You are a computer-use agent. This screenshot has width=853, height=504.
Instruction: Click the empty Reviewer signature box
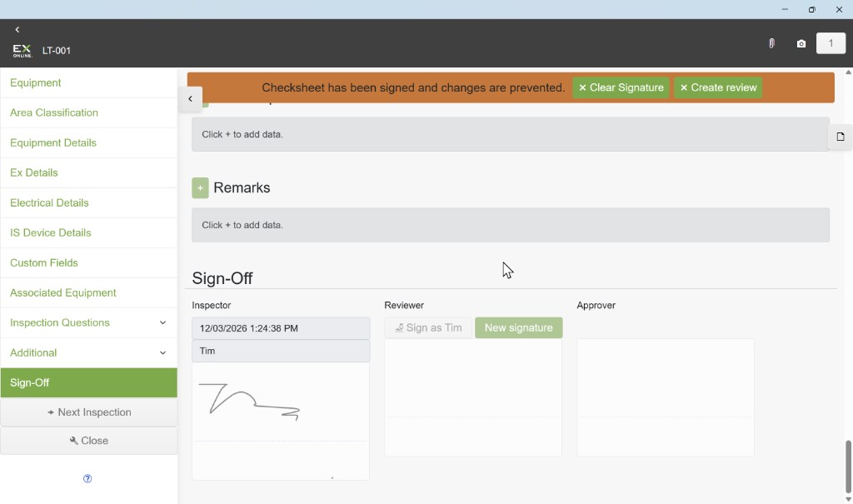(473, 397)
